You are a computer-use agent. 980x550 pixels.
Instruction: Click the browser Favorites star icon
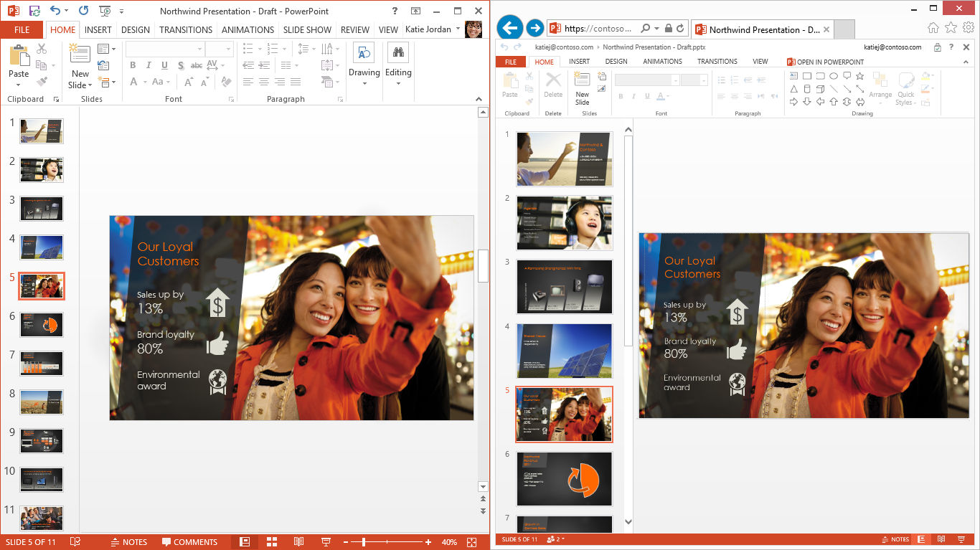coord(951,28)
